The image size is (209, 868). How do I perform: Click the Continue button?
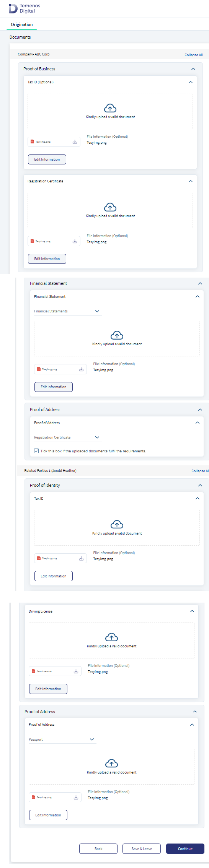(185, 848)
